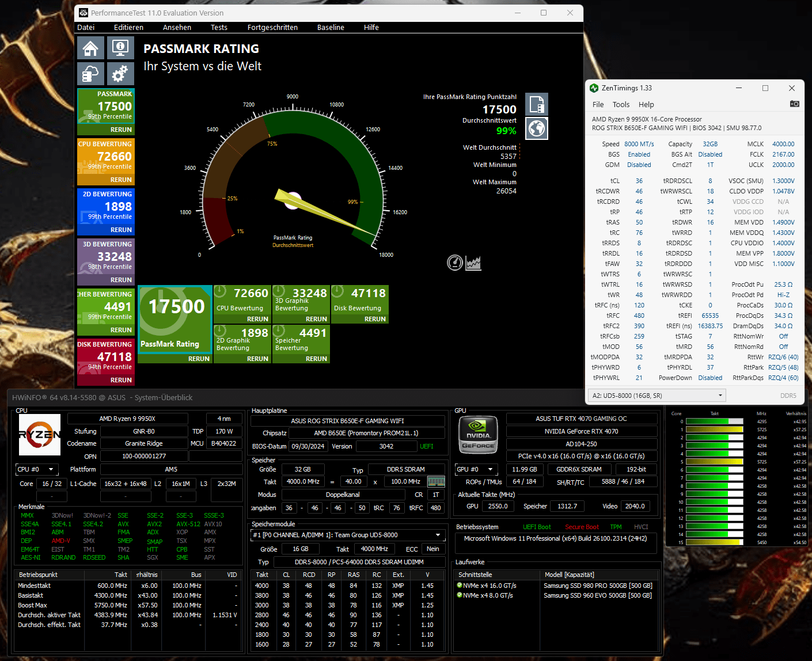The image size is (812, 661).
Task: Click the Ryzen logo in HWiNFO
Action: pyautogui.click(x=40, y=435)
